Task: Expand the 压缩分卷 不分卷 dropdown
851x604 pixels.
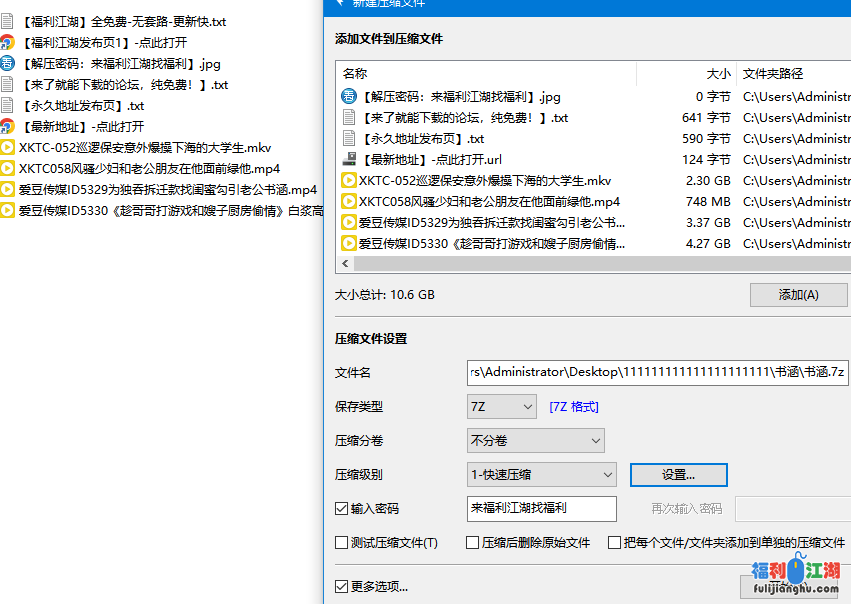Action: pyautogui.click(x=536, y=440)
